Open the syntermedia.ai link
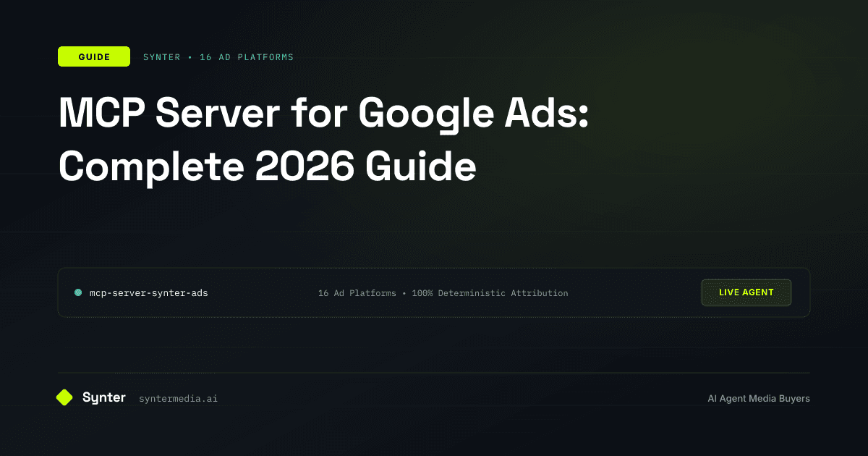Screen dimensions: 868x456 (x=178, y=399)
